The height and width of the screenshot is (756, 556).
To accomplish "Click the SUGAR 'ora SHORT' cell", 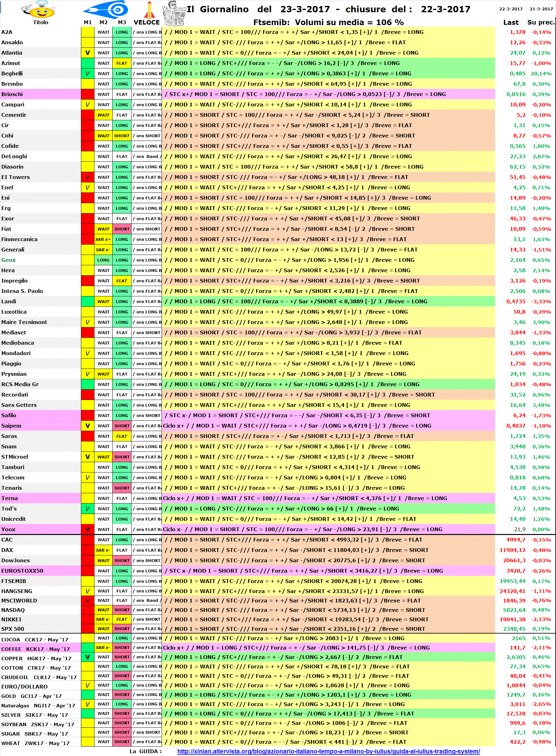I will [x=147, y=732].
